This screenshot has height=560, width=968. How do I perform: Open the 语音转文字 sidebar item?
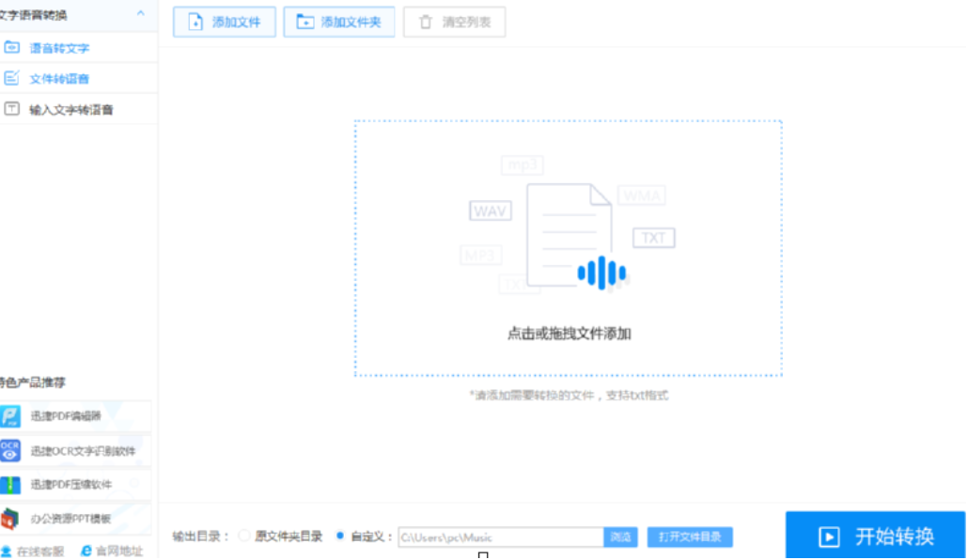59,48
